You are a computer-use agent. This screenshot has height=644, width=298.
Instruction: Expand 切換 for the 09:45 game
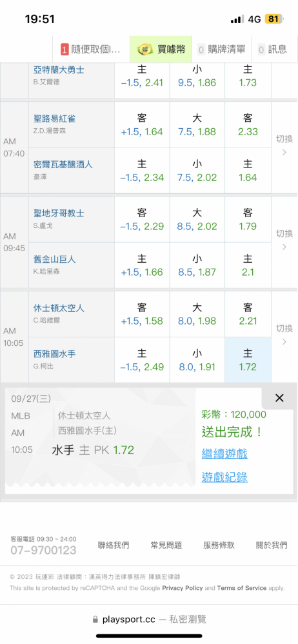tap(284, 240)
